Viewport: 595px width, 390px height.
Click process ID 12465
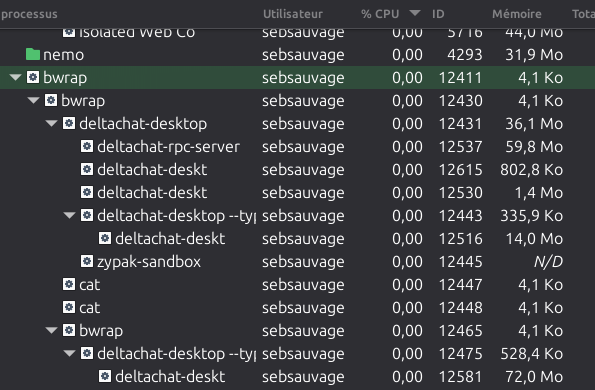pyautogui.click(x=460, y=331)
